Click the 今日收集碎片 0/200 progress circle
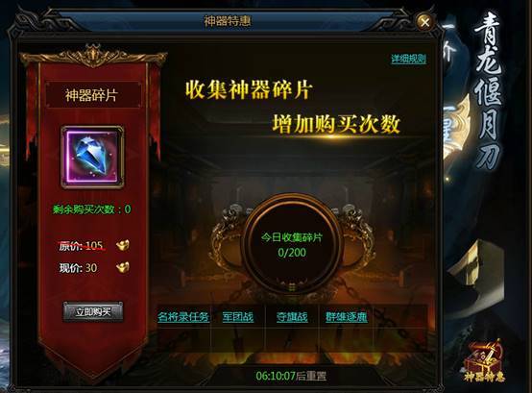 point(291,245)
